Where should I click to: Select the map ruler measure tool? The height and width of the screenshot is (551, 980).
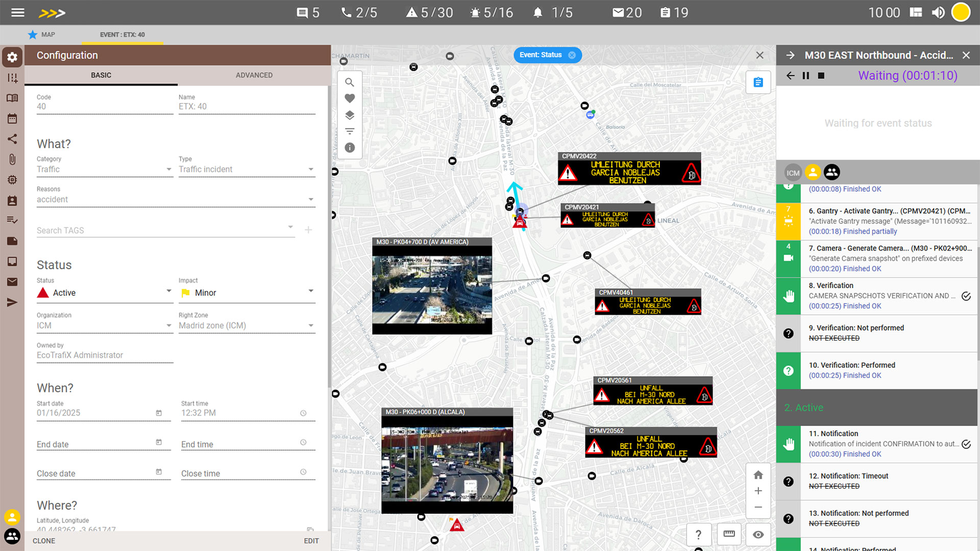pyautogui.click(x=729, y=534)
